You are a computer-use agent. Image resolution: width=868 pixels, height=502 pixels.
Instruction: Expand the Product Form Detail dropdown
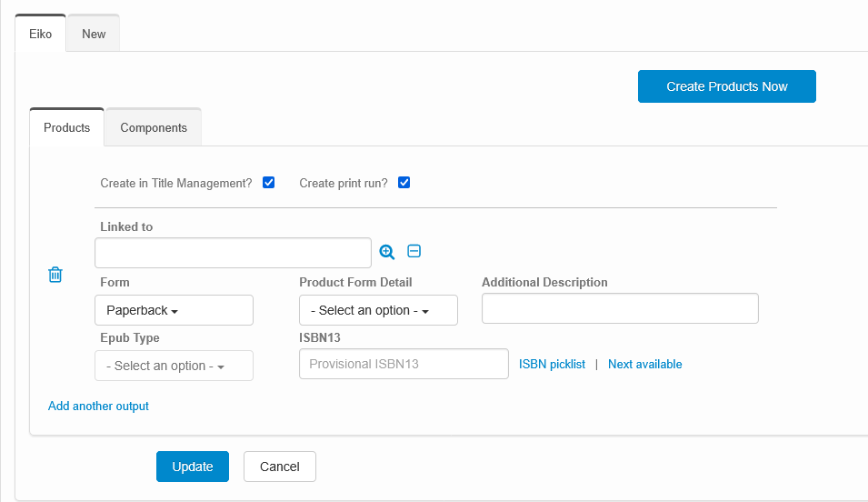pyautogui.click(x=378, y=310)
